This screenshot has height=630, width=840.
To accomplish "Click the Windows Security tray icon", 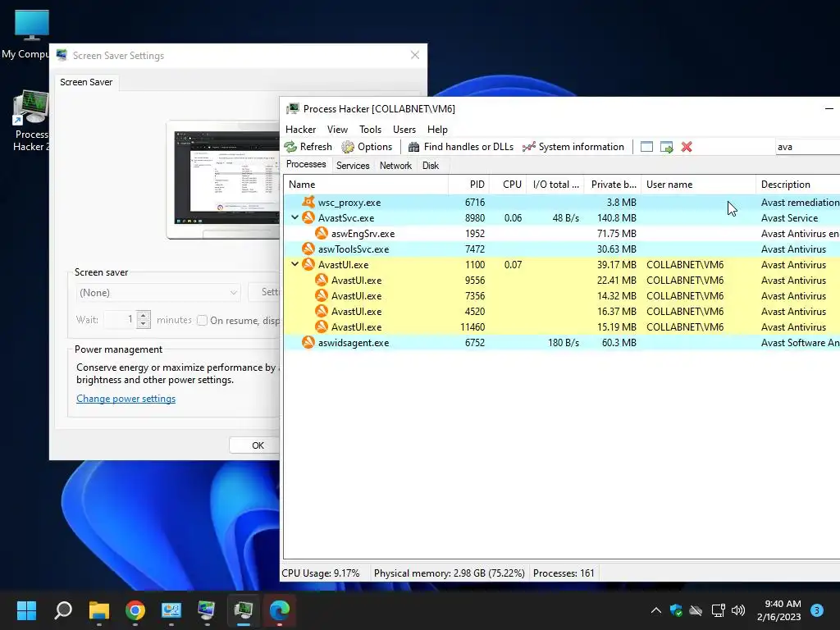I will pos(676,610).
